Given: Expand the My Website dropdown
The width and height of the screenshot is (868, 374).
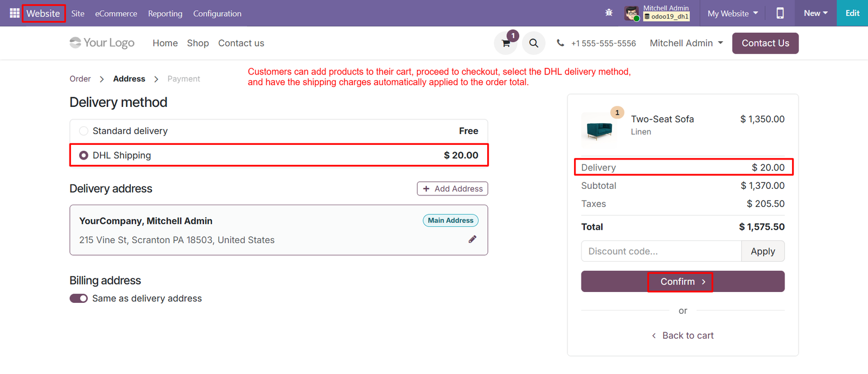Looking at the screenshot, I should coord(732,13).
